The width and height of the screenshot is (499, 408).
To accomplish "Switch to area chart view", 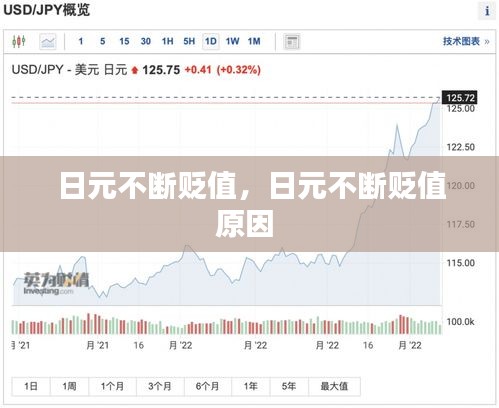I will [48, 42].
